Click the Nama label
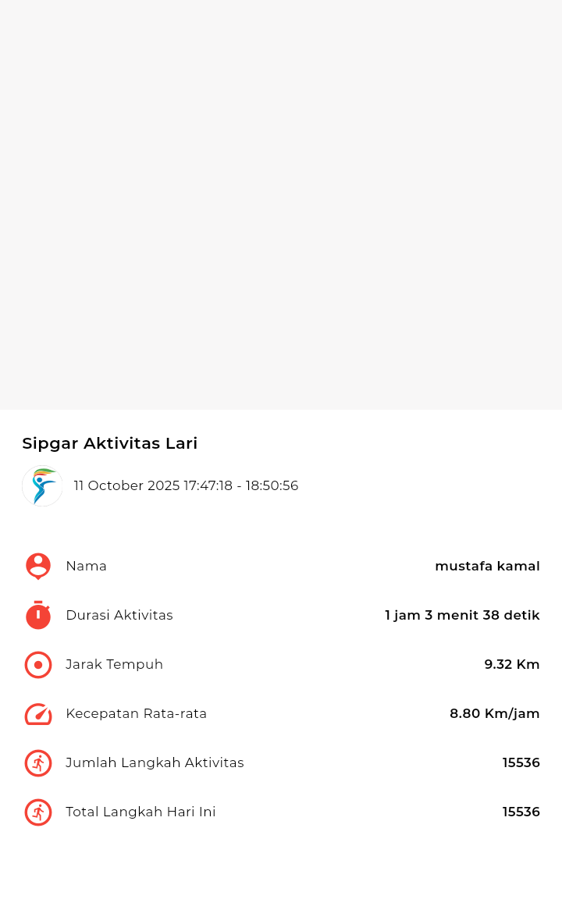The width and height of the screenshot is (562, 924). [87, 566]
